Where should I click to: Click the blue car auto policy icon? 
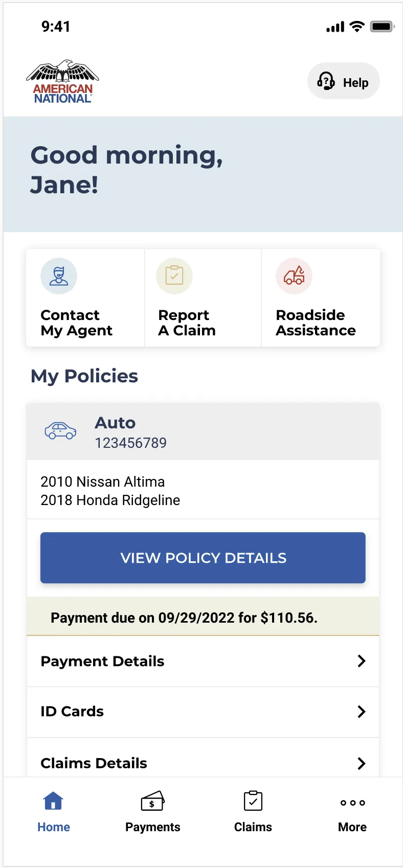tap(60, 431)
